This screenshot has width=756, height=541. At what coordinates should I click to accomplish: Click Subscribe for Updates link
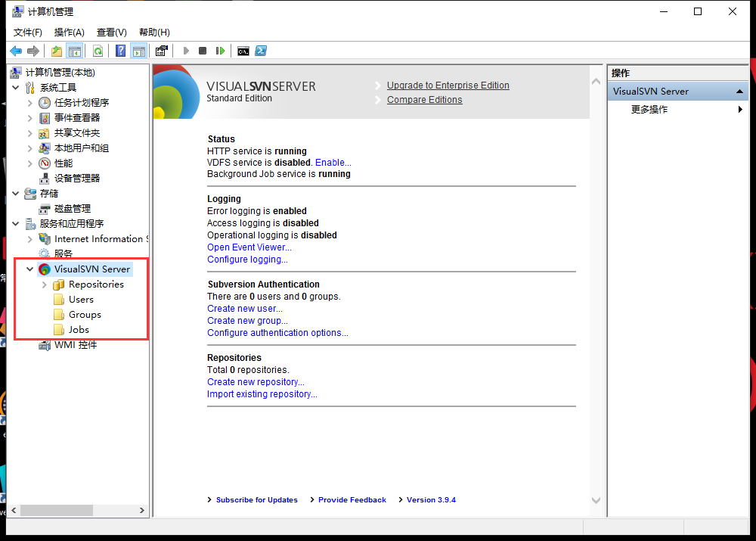(x=256, y=500)
